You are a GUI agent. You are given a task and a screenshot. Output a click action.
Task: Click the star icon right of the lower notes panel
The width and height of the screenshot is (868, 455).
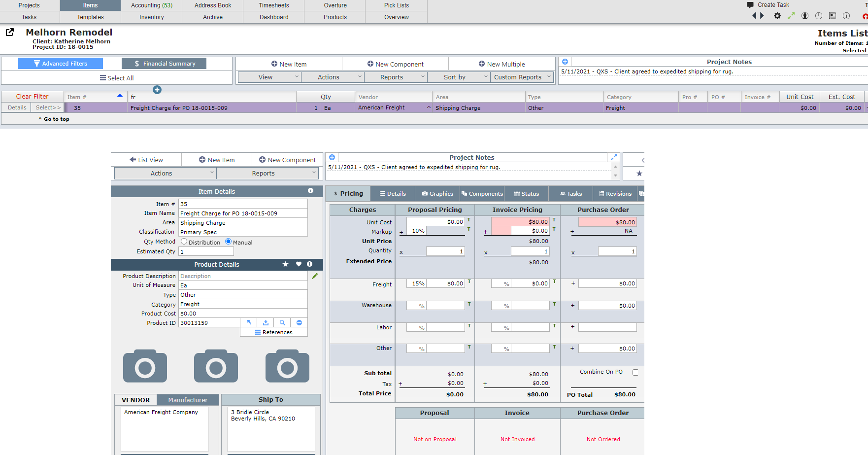coord(639,174)
